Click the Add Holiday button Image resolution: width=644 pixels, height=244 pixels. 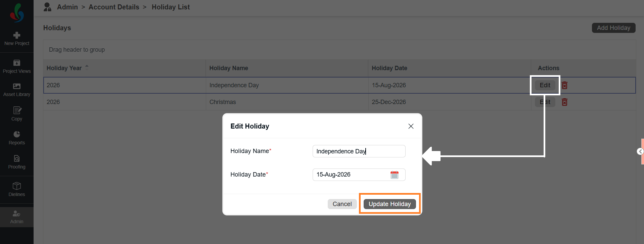pos(613,28)
